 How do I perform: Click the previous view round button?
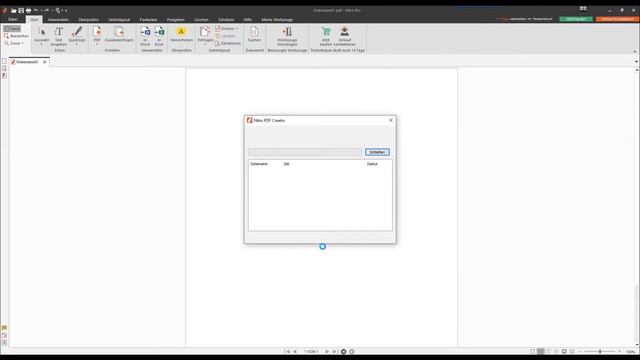point(344,351)
